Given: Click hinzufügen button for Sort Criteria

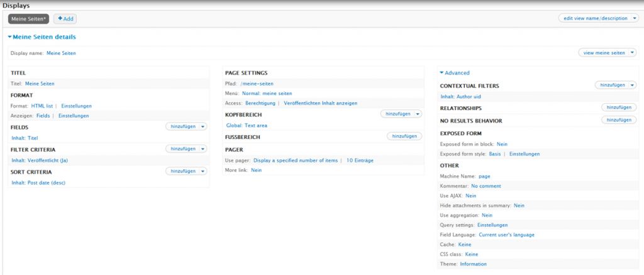Looking at the screenshot, I should pyautogui.click(x=182, y=171).
